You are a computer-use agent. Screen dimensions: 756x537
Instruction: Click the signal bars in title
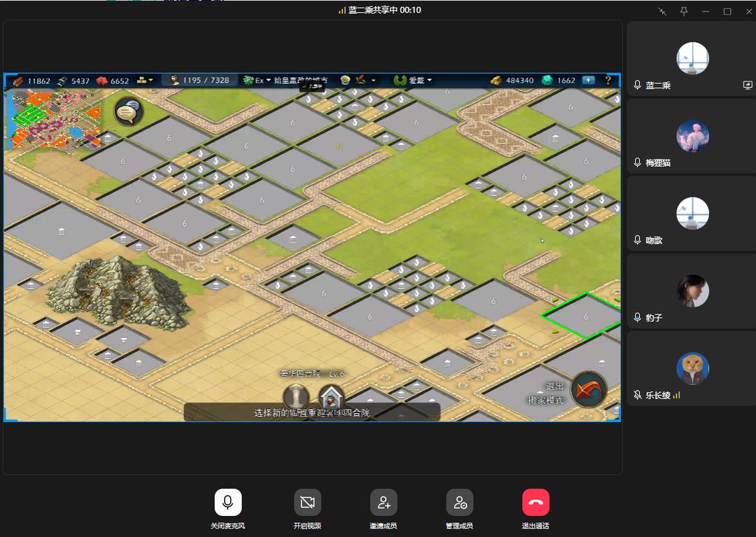click(x=342, y=10)
